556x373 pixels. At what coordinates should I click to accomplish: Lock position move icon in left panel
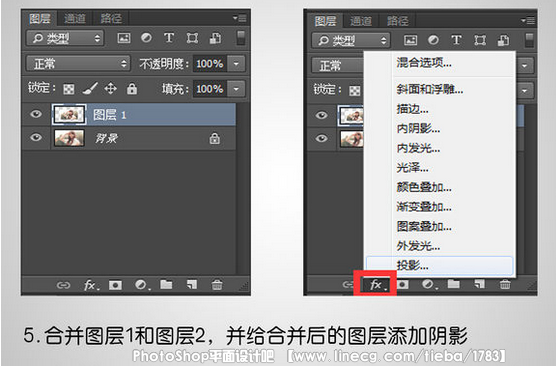111,89
